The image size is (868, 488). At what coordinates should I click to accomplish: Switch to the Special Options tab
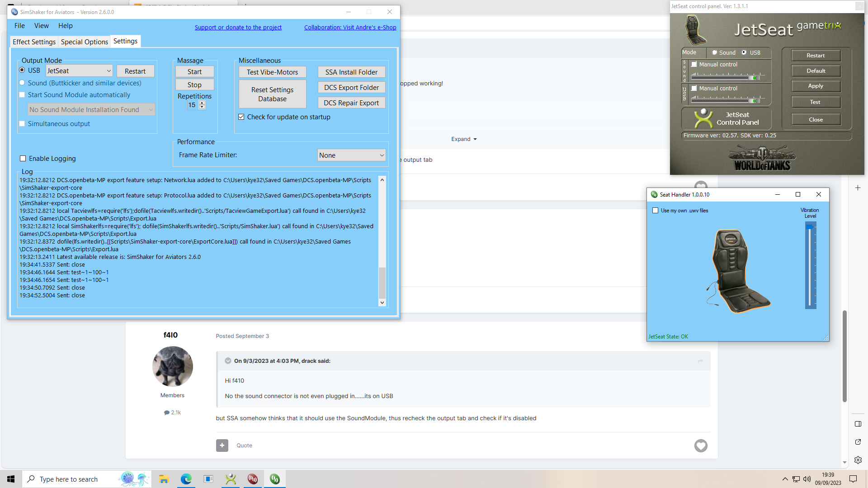pyautogui.click(x=85, y=42)
